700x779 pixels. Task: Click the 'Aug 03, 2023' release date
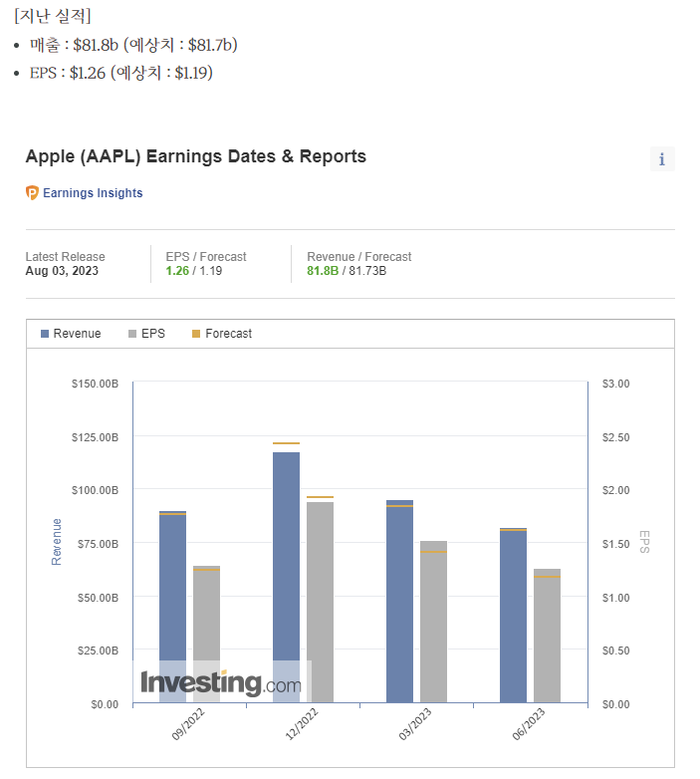(62, 271)
